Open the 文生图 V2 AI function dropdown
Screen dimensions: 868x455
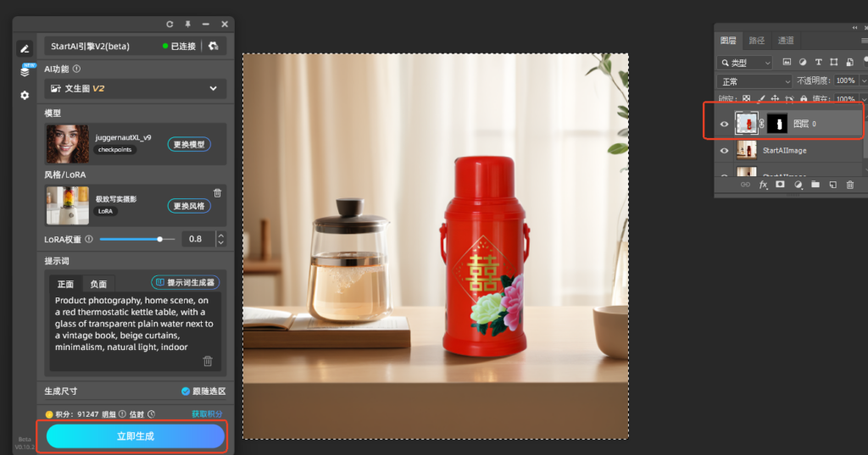coord(135,89)
